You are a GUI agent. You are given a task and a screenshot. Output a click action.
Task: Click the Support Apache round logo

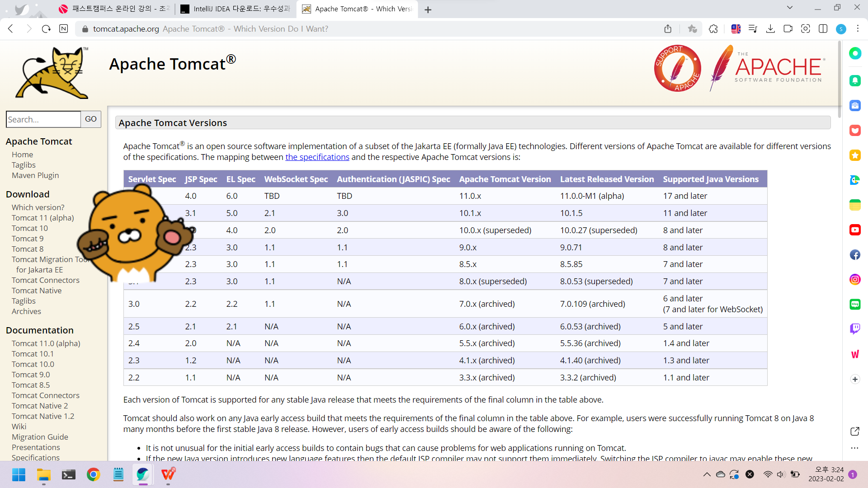pyautogui.click(x=678, y=68)
